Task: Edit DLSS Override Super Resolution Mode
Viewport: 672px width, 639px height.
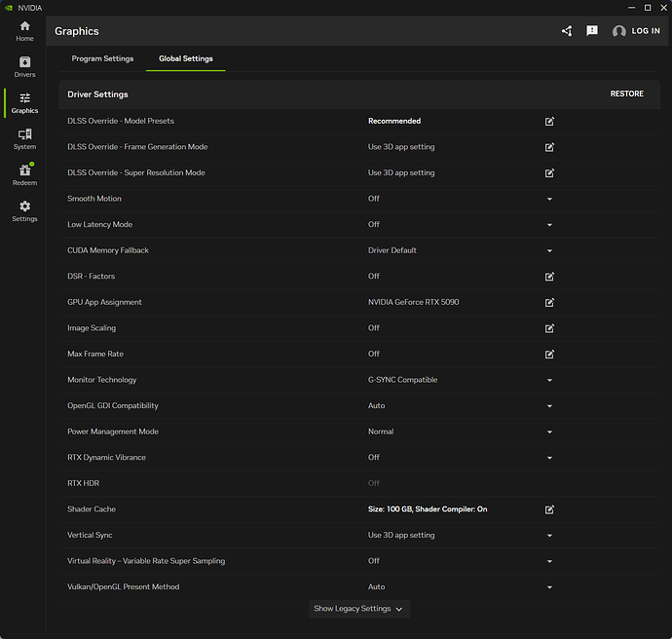Action: pyautogui.click(x=549, y=172)
